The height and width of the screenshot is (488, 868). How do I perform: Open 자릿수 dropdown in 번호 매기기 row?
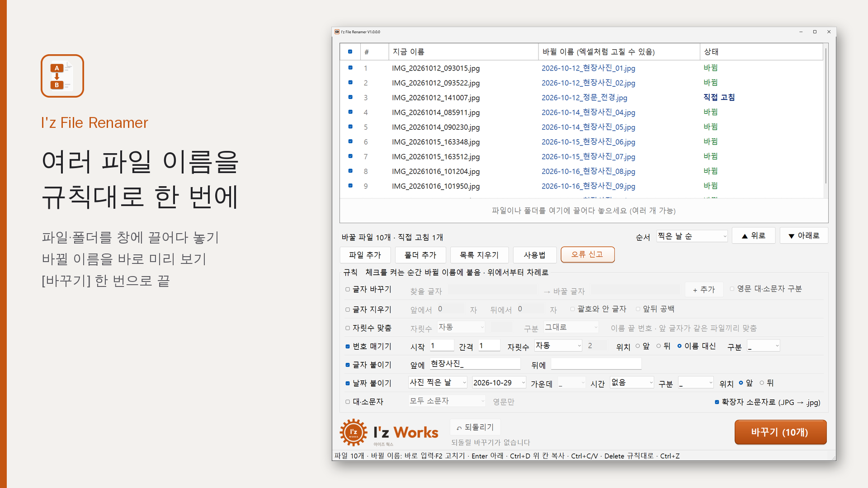(558, 346)
